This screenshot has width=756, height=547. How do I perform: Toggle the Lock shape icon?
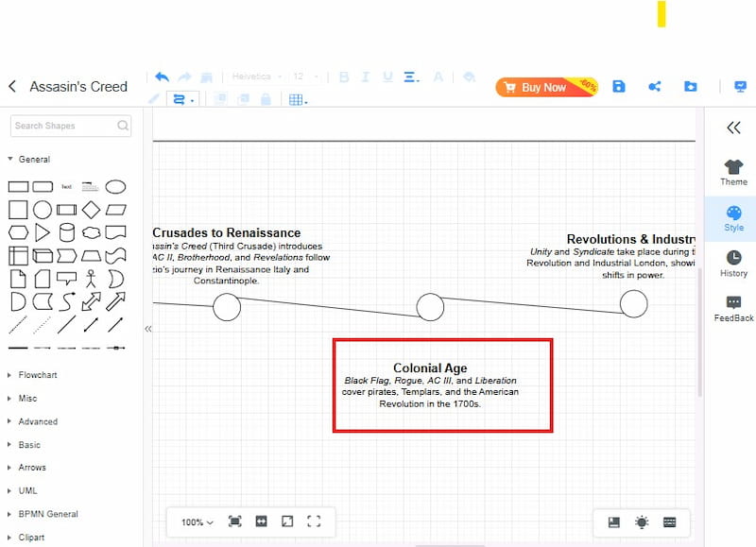pyautogui.click(x=266, y=99)
